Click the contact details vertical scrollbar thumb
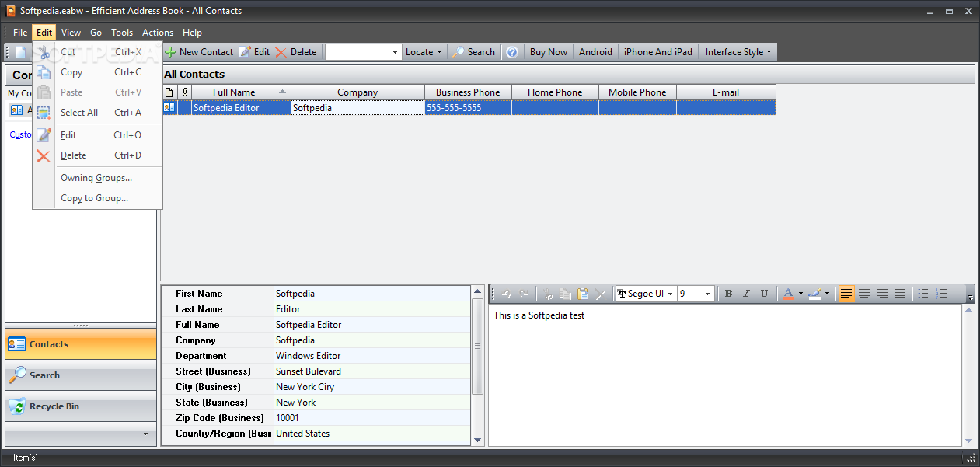Screen dimensions: 980x467 coord(477,347)
